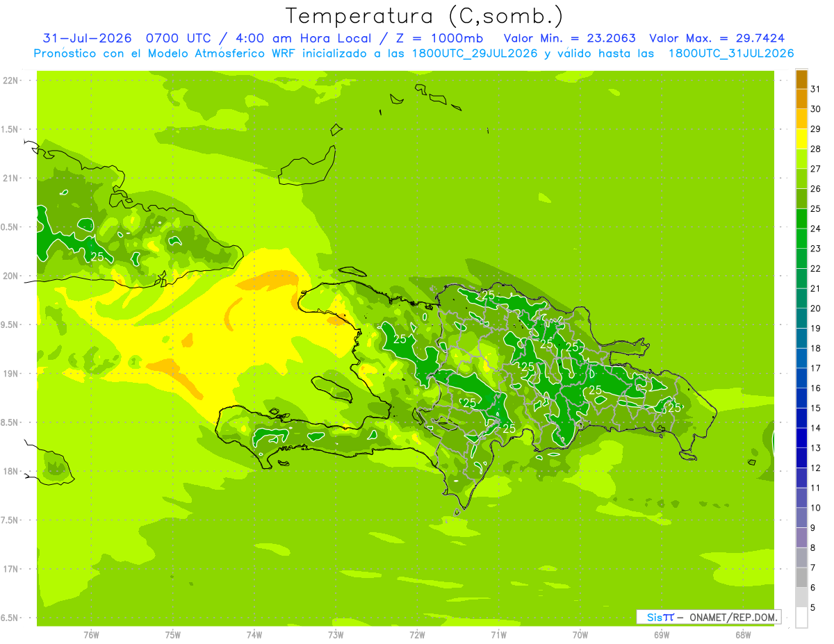Select the 31-Jul-2026 date label

tap(88, 38)
